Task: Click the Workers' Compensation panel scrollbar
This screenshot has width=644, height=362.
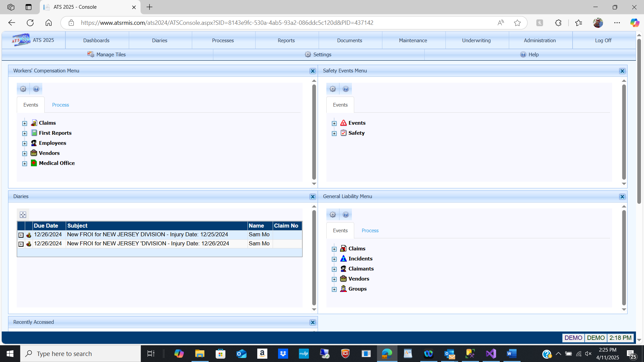Action: [x=314, y=132]
